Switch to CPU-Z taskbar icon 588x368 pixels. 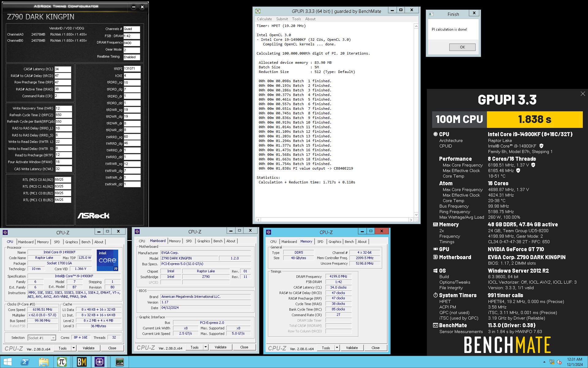[100, 362]
